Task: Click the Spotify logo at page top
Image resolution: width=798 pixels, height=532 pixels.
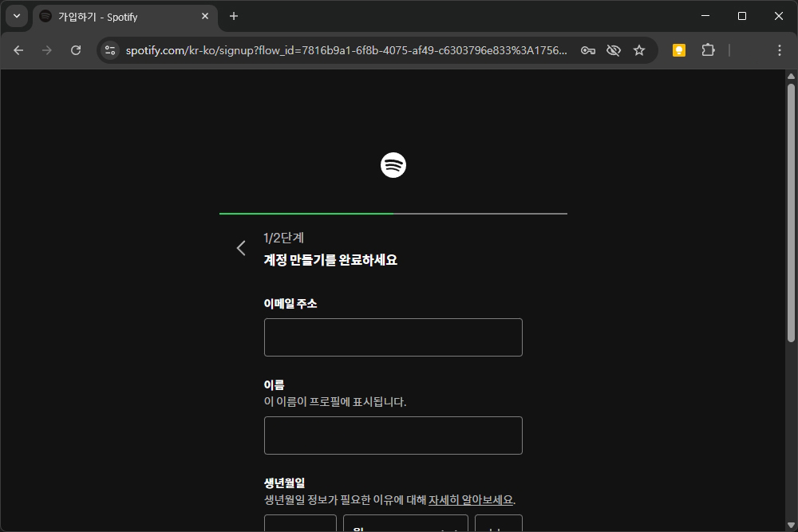Action: (393, 165)
